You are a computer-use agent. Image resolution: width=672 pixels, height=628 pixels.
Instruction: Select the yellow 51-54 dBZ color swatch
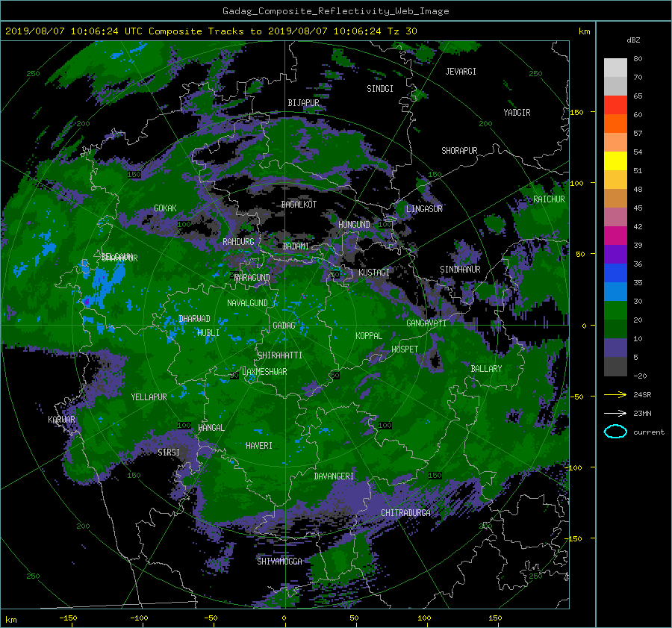coord(615,161)
